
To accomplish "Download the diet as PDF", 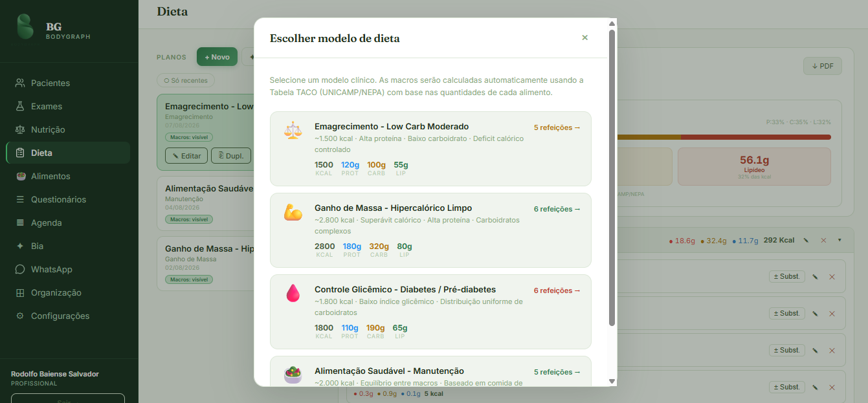I will tap(822, 66).
